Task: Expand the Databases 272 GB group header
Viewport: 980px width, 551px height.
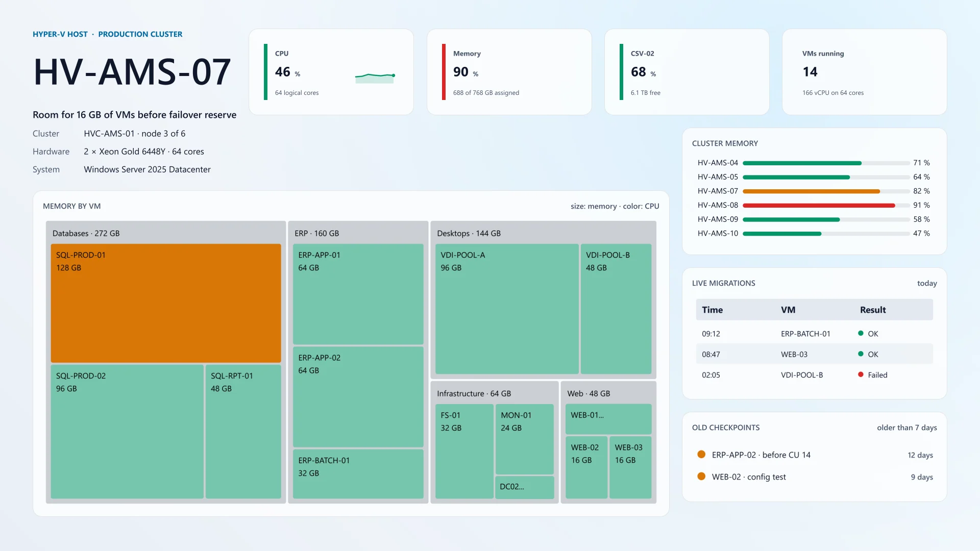Action: [86, 233]
